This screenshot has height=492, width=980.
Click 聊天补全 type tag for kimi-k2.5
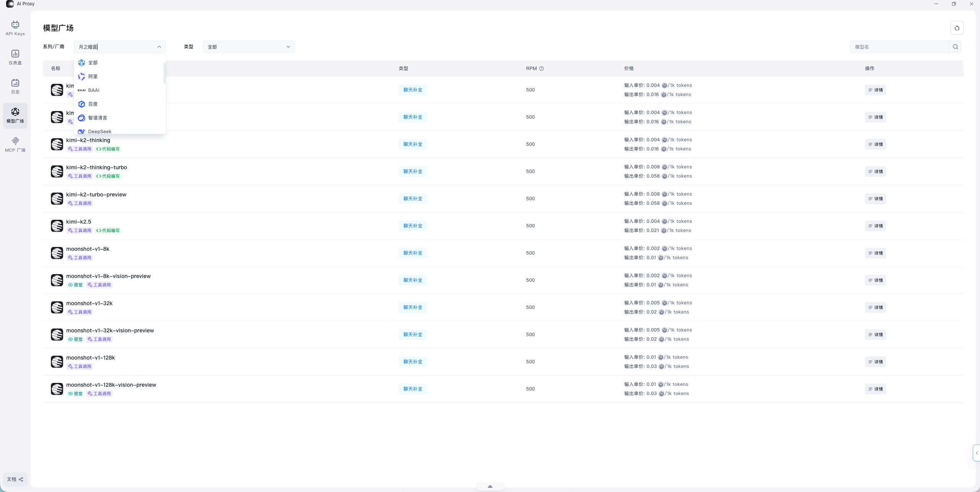click(x=412, y=226)
